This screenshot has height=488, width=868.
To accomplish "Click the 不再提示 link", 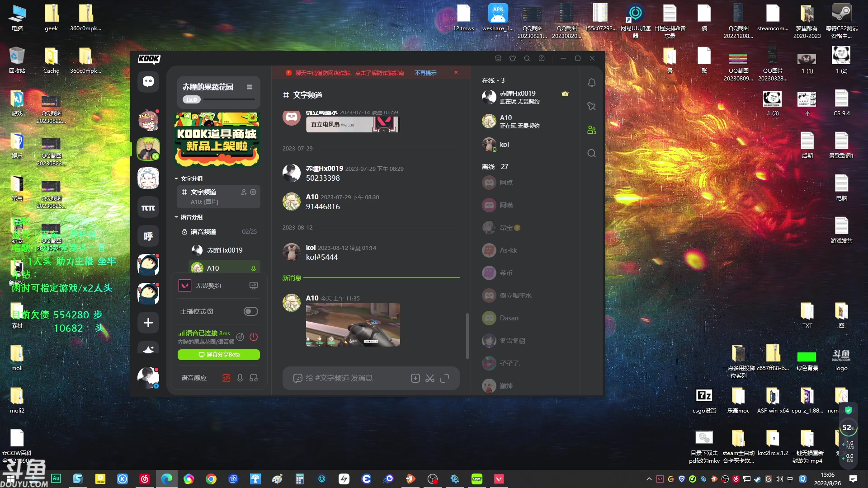I will [425, 73].
